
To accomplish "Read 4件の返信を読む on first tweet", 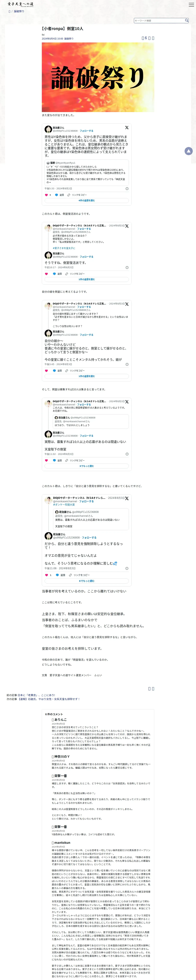I will (87, 200).
